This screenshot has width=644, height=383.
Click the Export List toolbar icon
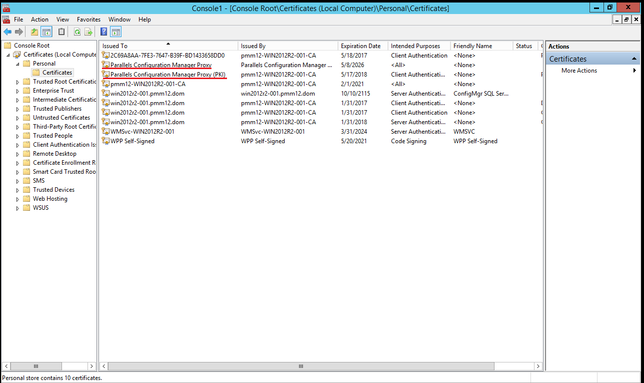click(x=88, y=32)
